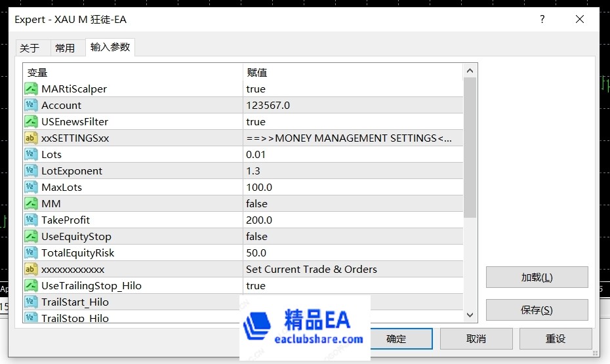Screen dimensions: 610x364
Task: Click the help question mark in title bar
Action: [542, 20]
